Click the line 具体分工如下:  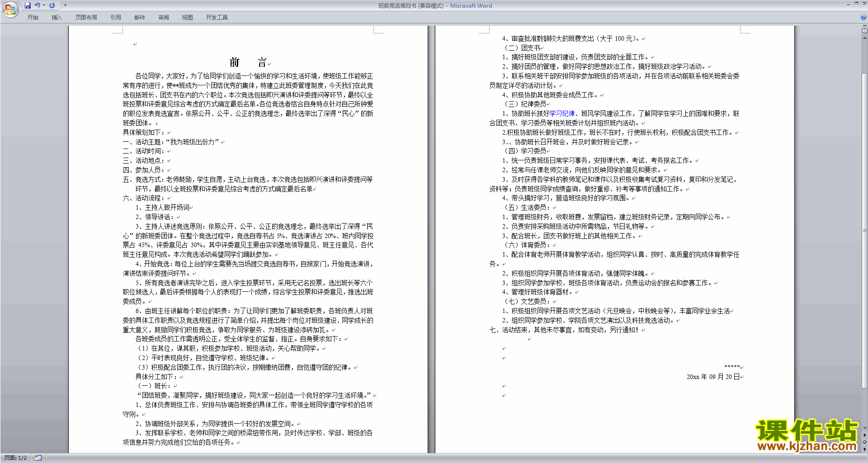click(156, 377)
